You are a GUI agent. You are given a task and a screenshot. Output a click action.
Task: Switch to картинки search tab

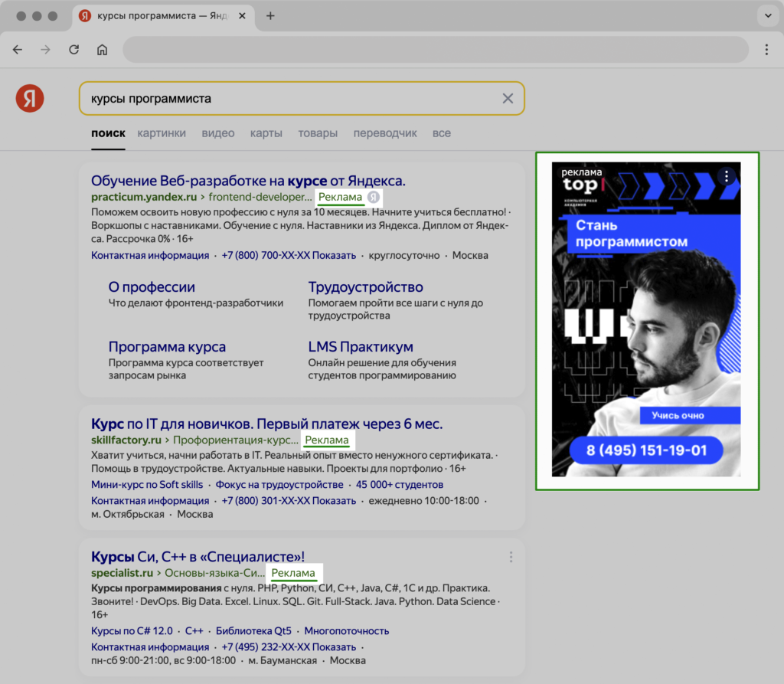point(162,133)
